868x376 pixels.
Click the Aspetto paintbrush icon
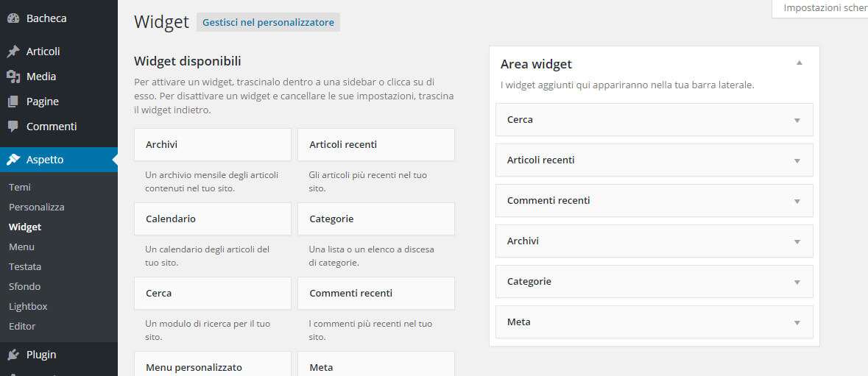13,160
